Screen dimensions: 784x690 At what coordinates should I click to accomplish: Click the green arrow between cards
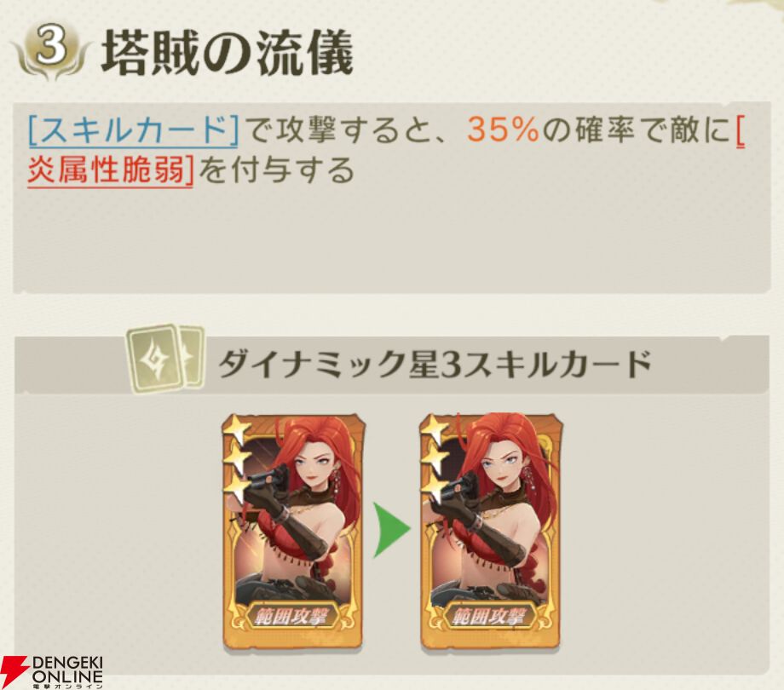coord(391,530)
